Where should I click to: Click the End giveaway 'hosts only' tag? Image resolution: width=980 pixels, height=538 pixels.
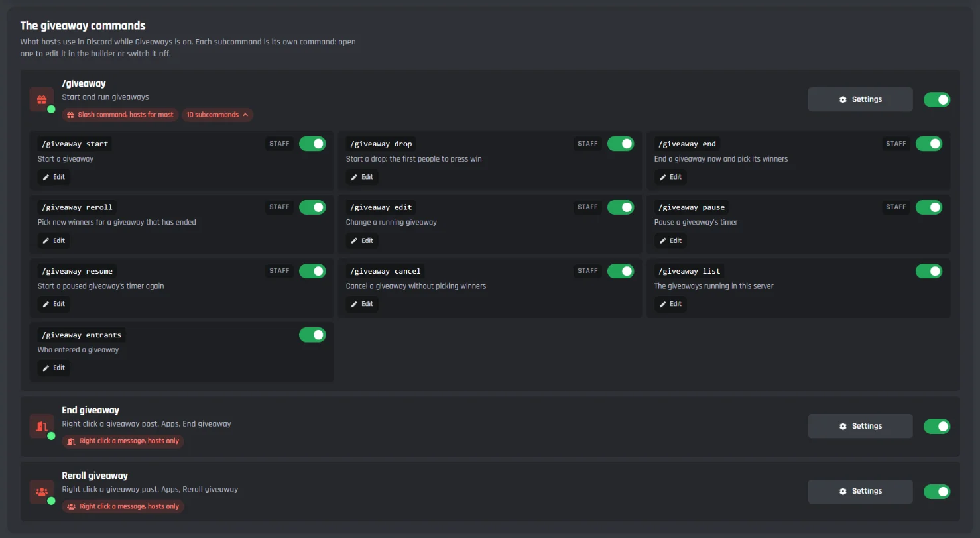(x=123, y=441)
